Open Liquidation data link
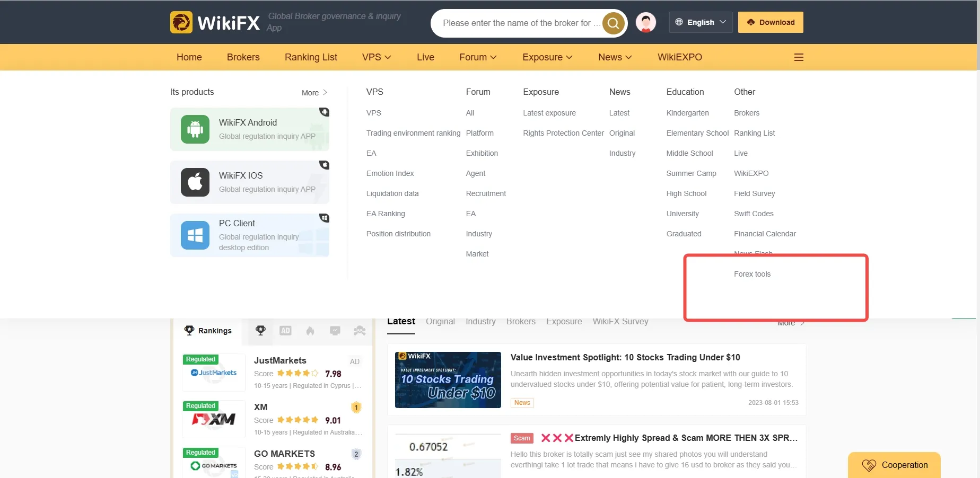The height and width of the screenshot is (478, 980). (392, 193)
